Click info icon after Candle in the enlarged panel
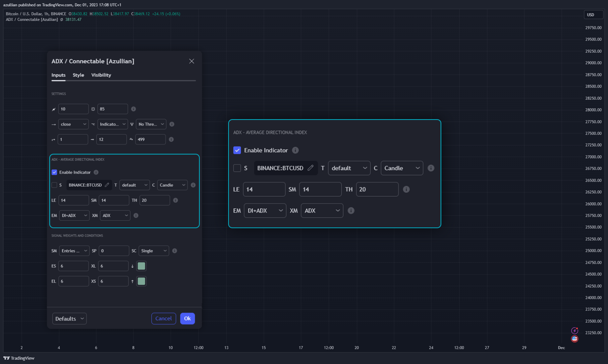Screen dimensions: 608x364 (x=431, y=168)
